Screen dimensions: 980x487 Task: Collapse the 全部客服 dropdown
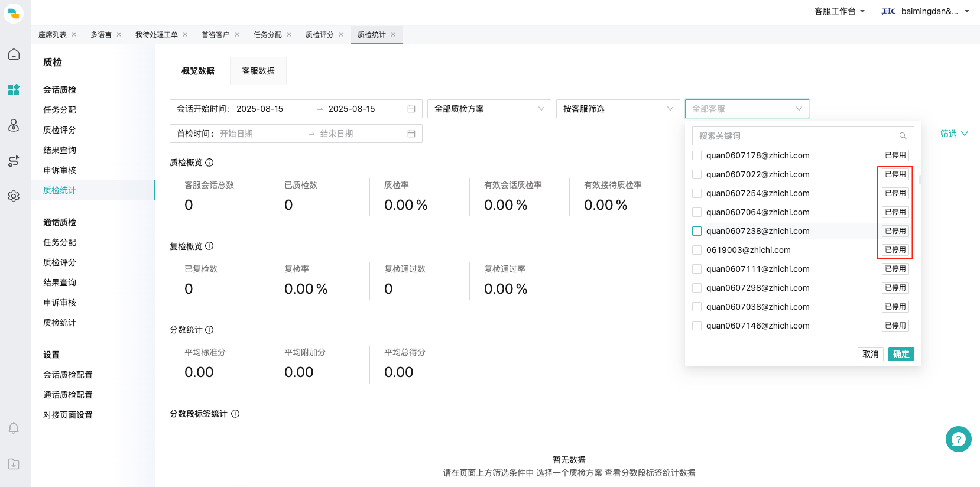click(747, 109)
